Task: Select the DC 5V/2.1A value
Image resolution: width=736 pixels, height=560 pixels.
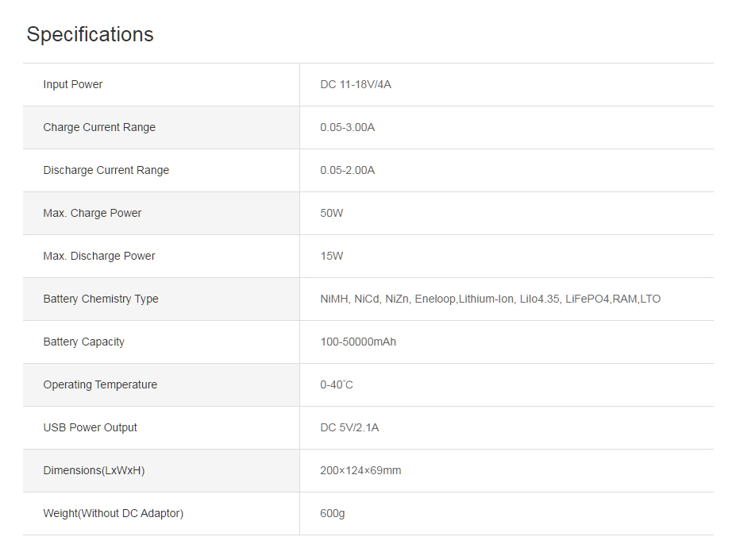Action: click(x=349, y=428)
